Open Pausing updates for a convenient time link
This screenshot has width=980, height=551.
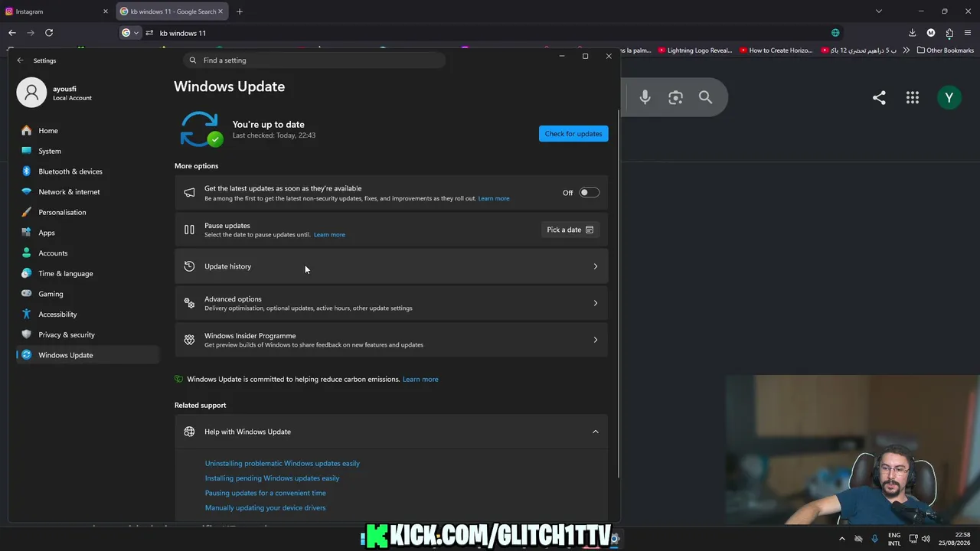click(266, 493)
